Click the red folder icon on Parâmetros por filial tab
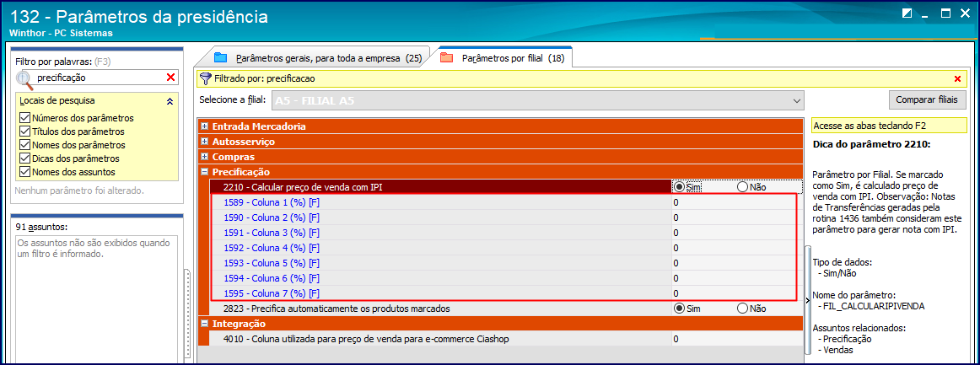Viewport: 980px width, 365px height. pos(446,58)
